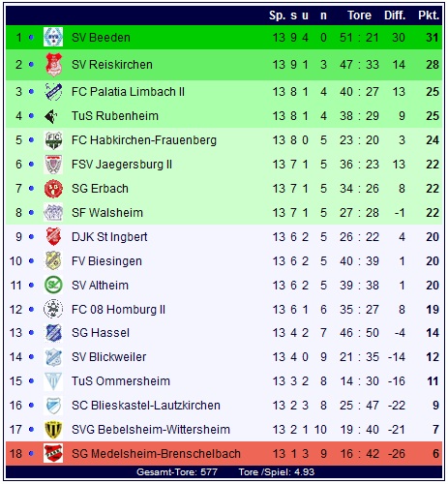Select the SG Erbach round red crest

(53, 189)
